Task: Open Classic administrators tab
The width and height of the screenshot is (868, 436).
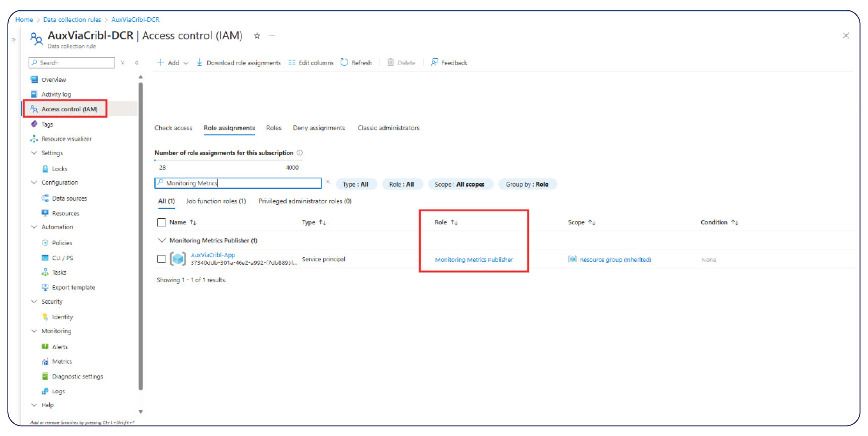Action: (388, 128)
